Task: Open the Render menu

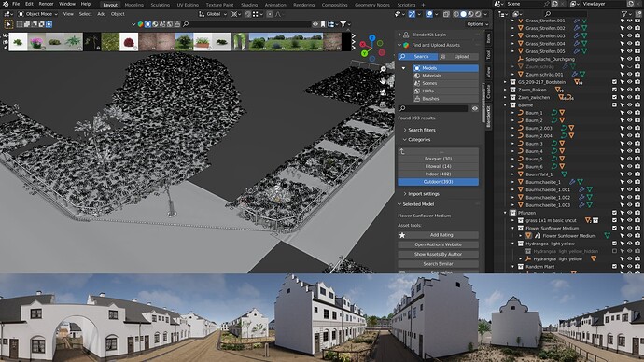Action: [46, 4]
